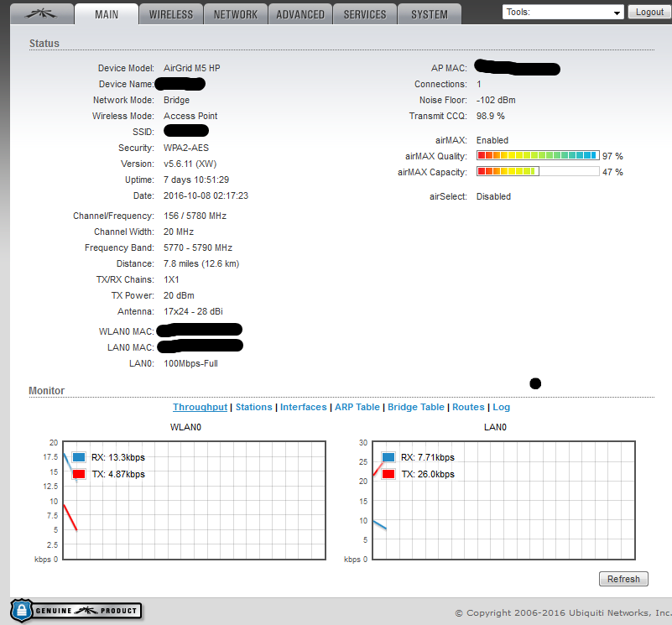Click the 'Bridge' network mode value

[x=176, y=100]
